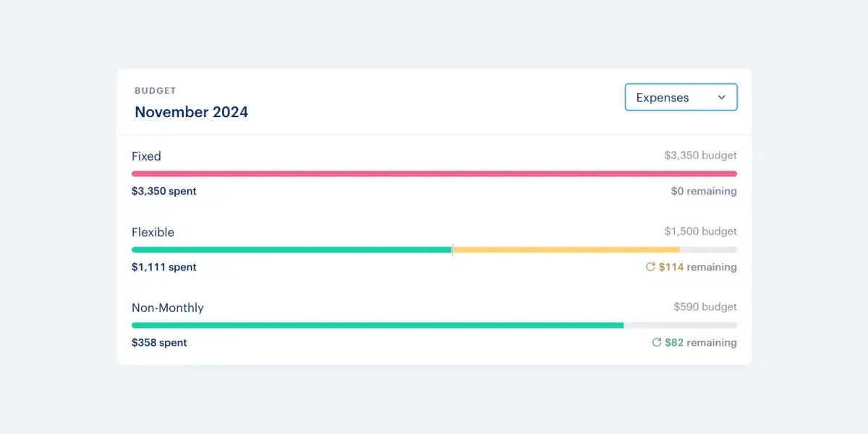Click the Non-Monthly category label

click(x=167, y=307)
